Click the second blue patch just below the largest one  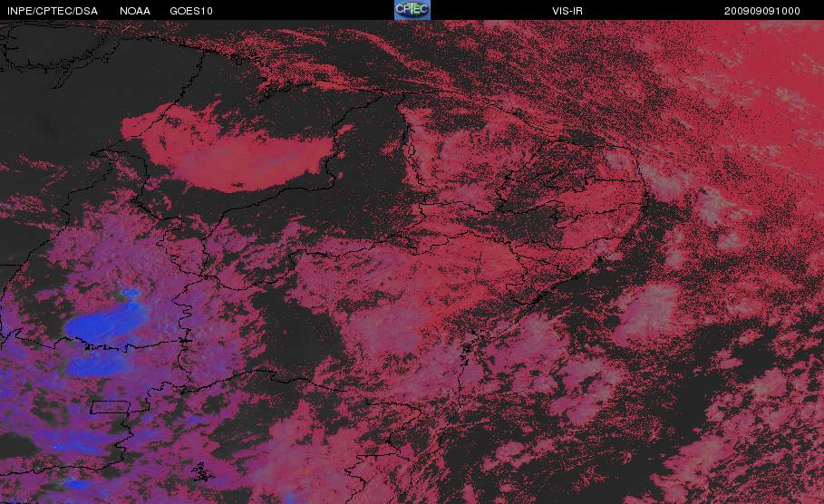tap(96, 364)
